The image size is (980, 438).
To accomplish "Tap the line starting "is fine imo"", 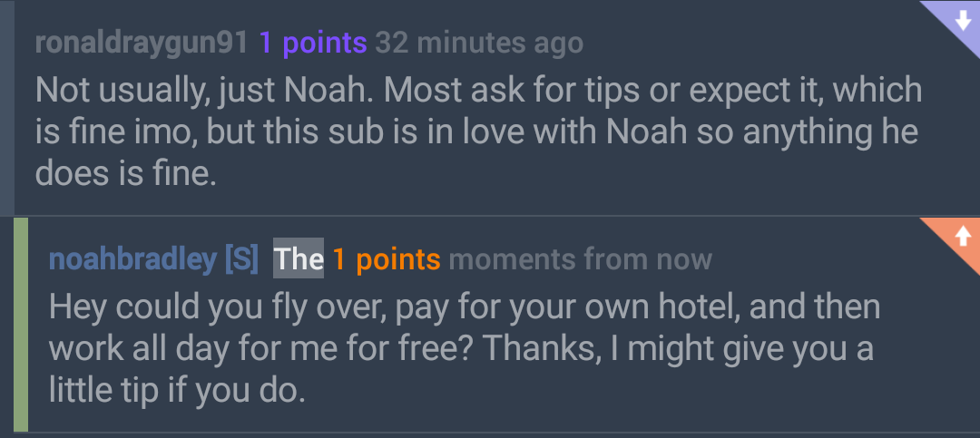I will click(476, 131).
